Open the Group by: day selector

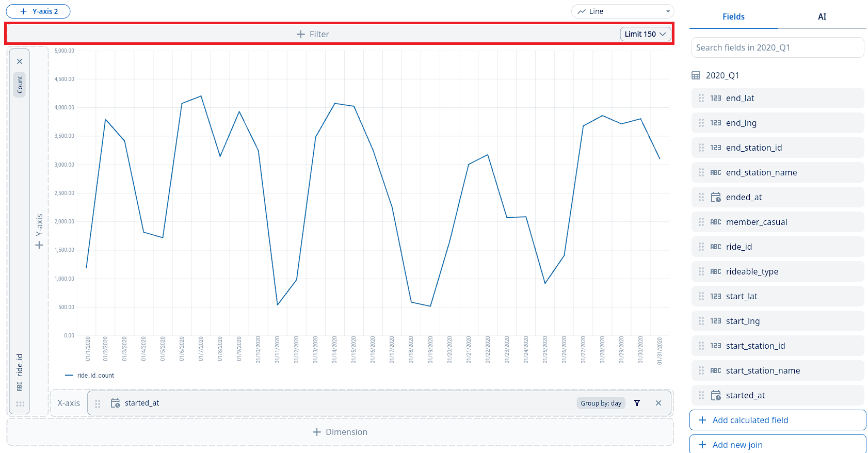(601, 403)
